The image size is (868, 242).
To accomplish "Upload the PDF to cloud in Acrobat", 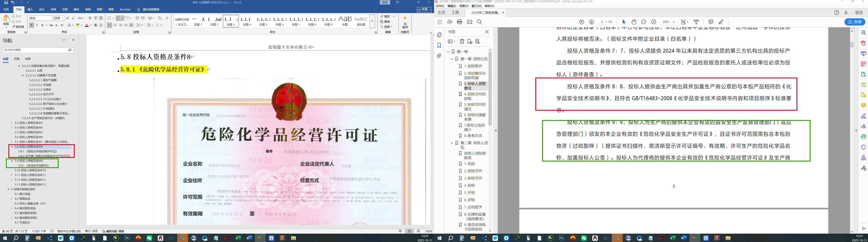I will [450, 22].
